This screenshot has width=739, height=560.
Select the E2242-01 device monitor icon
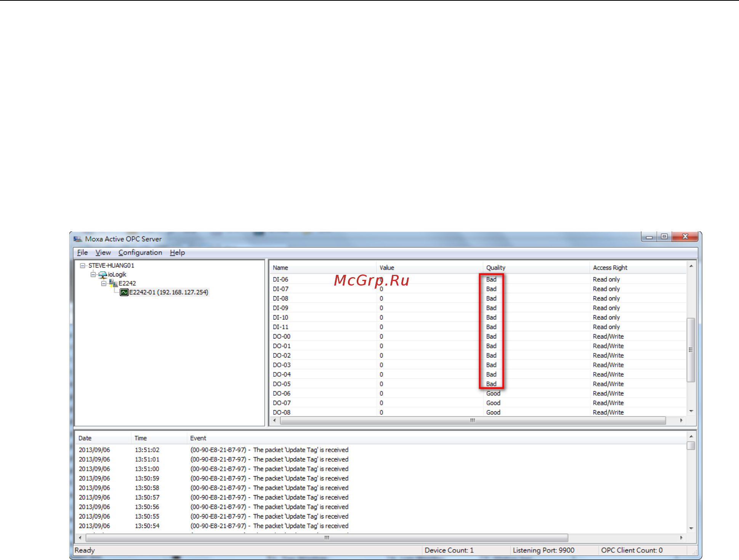pyautogui.click(x=124, y=292)
